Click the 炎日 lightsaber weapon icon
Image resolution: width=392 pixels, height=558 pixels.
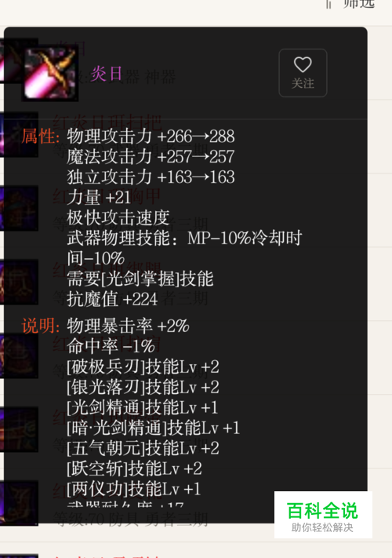[x=49, y=73]
